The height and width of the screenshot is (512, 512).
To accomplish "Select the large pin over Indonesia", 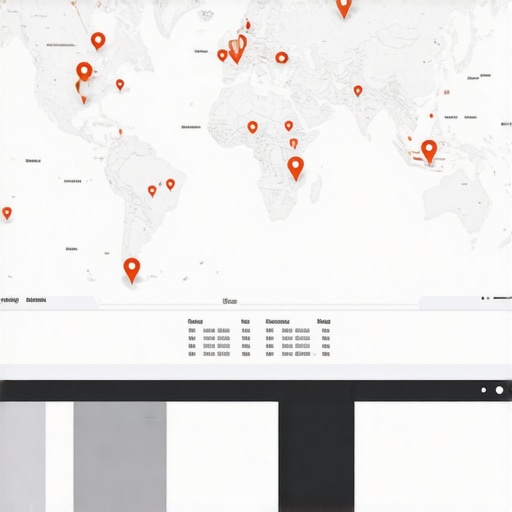I will (429, 151).
